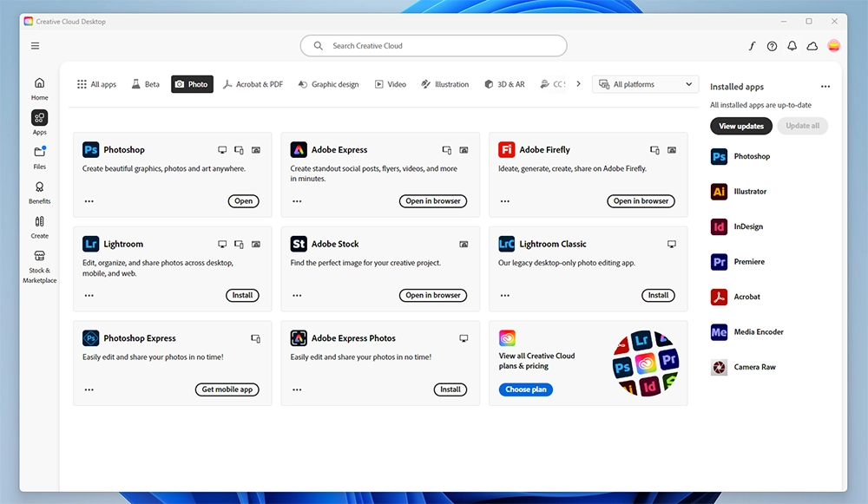Click the Update all button
Screen dimensions: 868x504
pos(803,126)
